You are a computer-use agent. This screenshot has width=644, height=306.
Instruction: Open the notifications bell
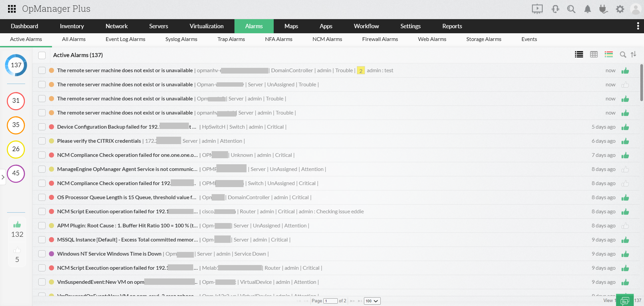(588, 9)
